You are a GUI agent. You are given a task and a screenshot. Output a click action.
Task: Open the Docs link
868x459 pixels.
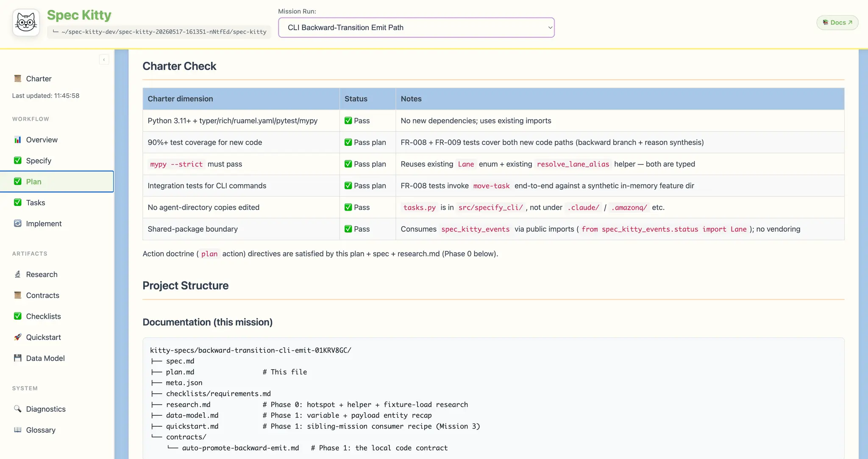(x=837, y=22)
